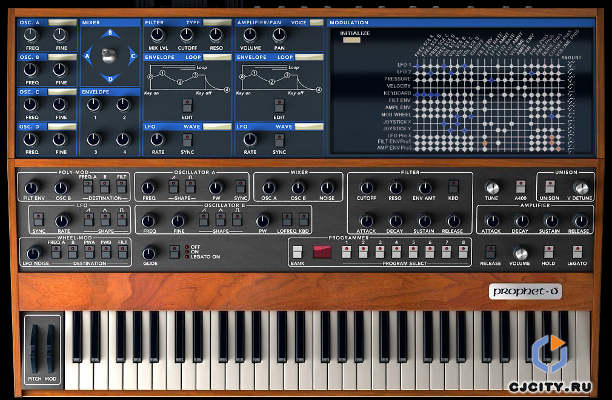Viewport: 612px width, 400px height.
Task: Click the MOD wheel
Action: pos(51,349)
